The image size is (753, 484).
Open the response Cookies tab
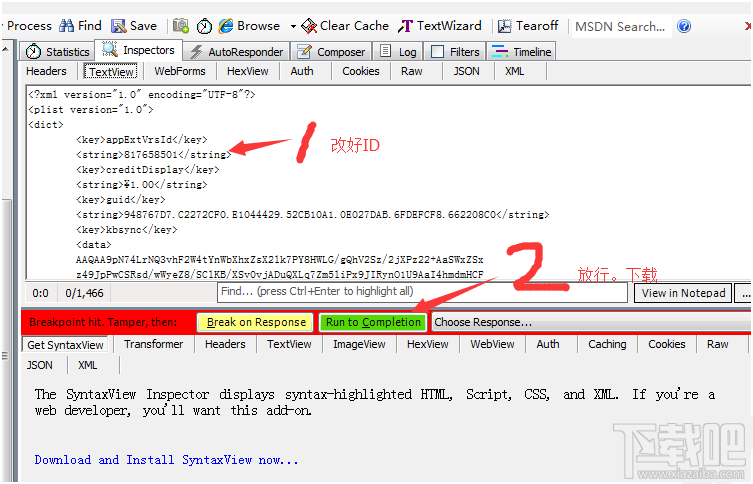pyautogui.click(x=667, y=344)
